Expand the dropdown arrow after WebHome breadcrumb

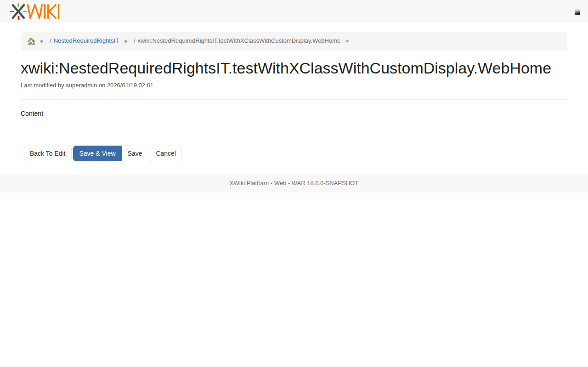[x=347, y=41]
